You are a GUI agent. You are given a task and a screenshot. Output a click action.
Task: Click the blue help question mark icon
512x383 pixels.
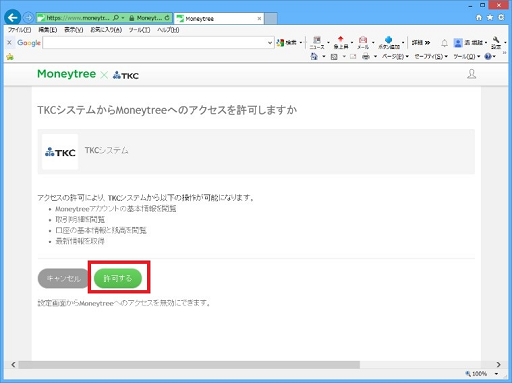(x=488, y=56)
